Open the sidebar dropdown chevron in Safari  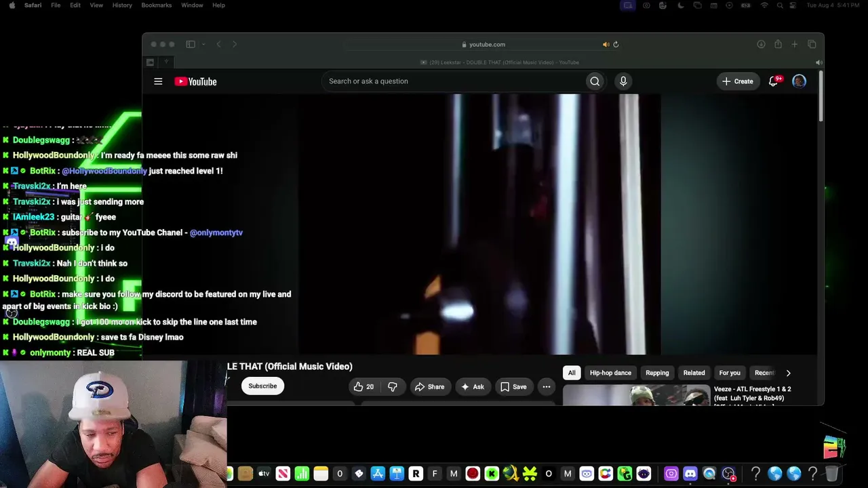point(203,44)
